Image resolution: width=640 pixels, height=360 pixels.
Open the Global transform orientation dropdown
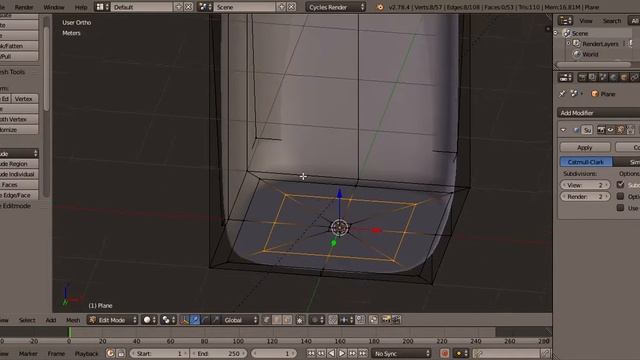(241, 320)
